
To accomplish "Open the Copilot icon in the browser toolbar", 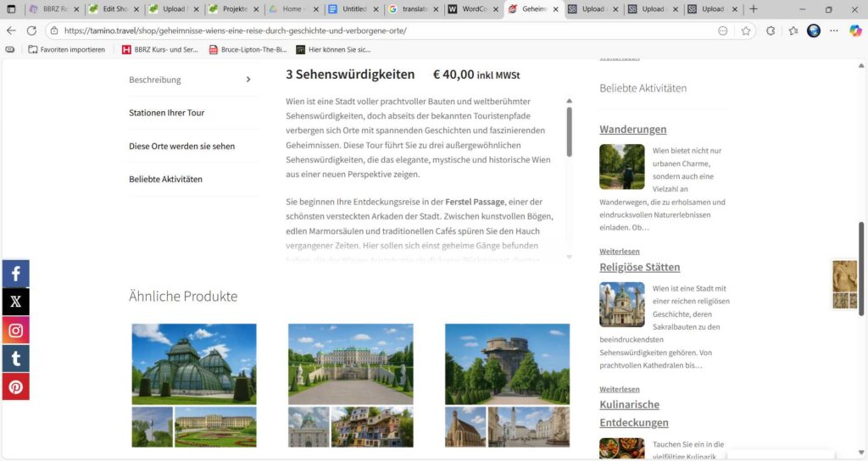I will click(855, 31).
